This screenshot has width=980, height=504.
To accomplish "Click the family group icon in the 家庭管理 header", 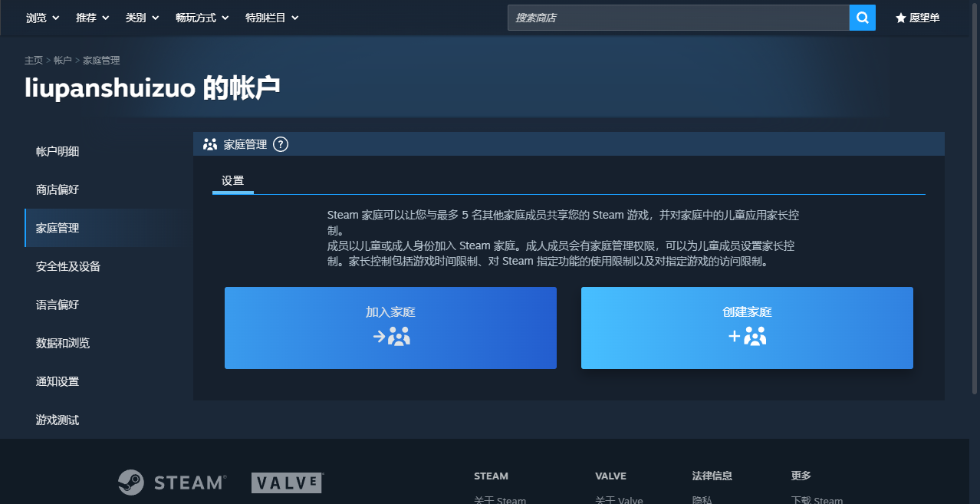I will pos(210,144).
